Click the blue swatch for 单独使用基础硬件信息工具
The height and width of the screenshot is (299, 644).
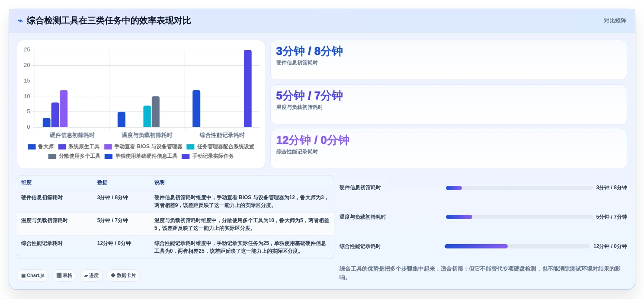click(109, 156)
